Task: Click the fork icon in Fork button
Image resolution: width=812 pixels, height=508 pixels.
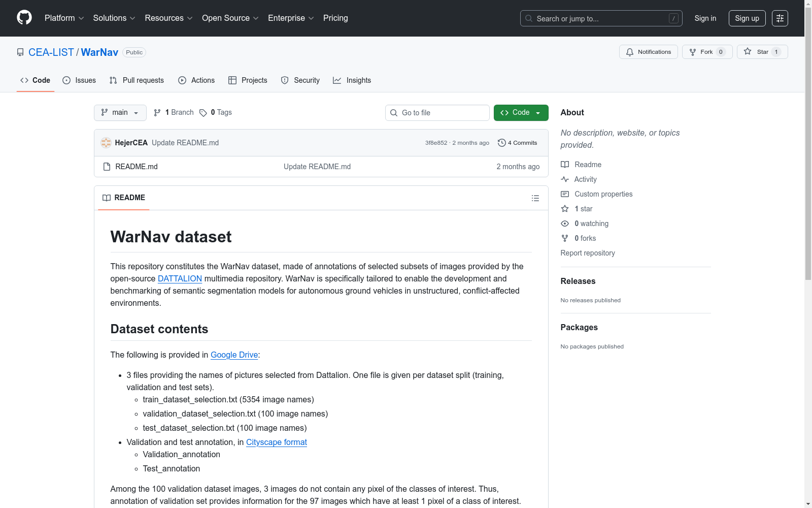Action: (693, 52)
